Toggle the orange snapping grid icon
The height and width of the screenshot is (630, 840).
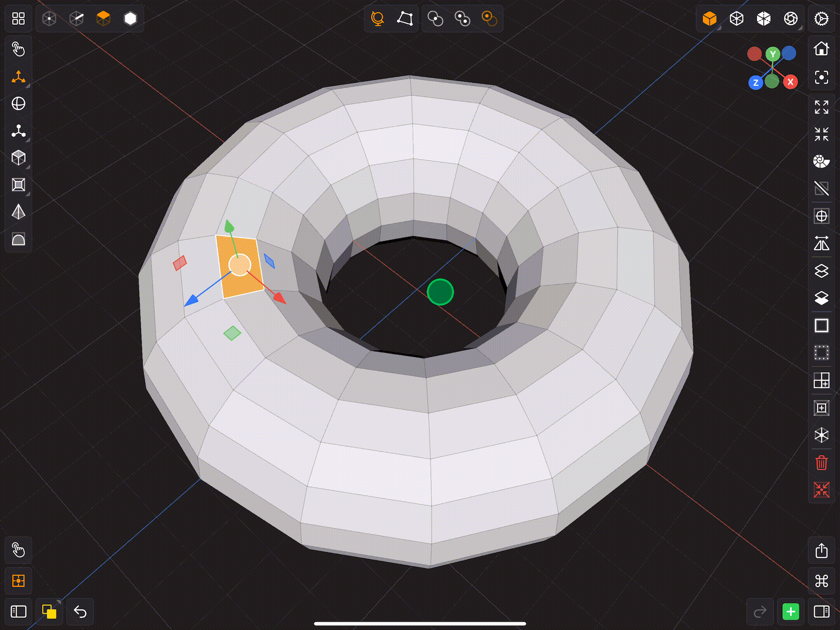(x=18, y=581)
